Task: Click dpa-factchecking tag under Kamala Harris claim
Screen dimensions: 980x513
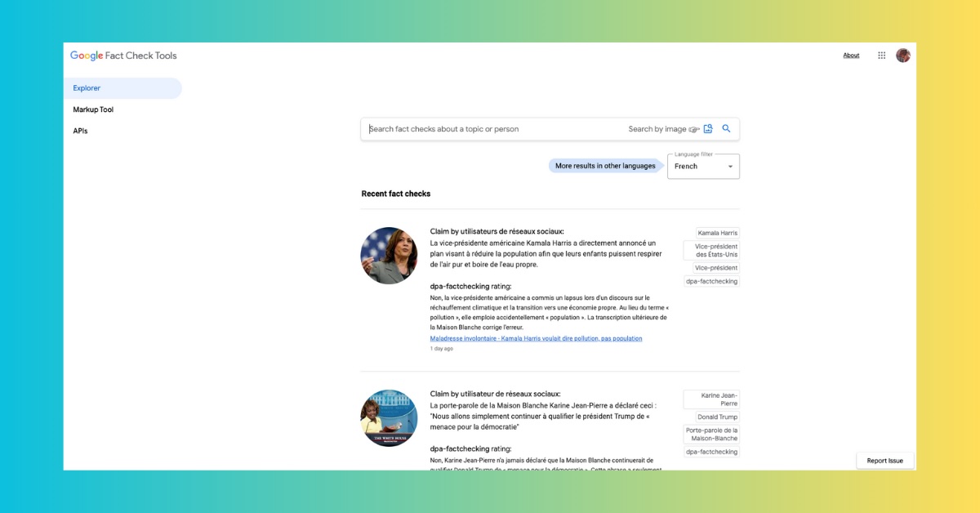Action: pyautogui.click(x=712, y=281)
